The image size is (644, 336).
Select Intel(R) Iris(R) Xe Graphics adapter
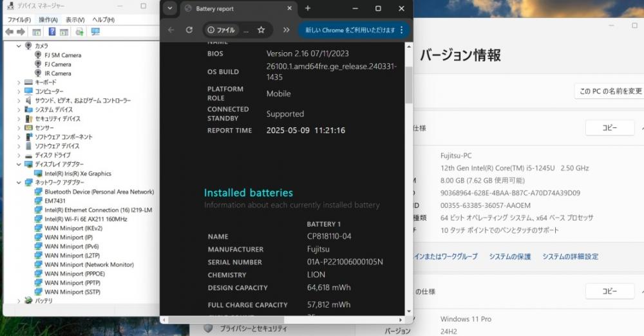click(78, 173)
